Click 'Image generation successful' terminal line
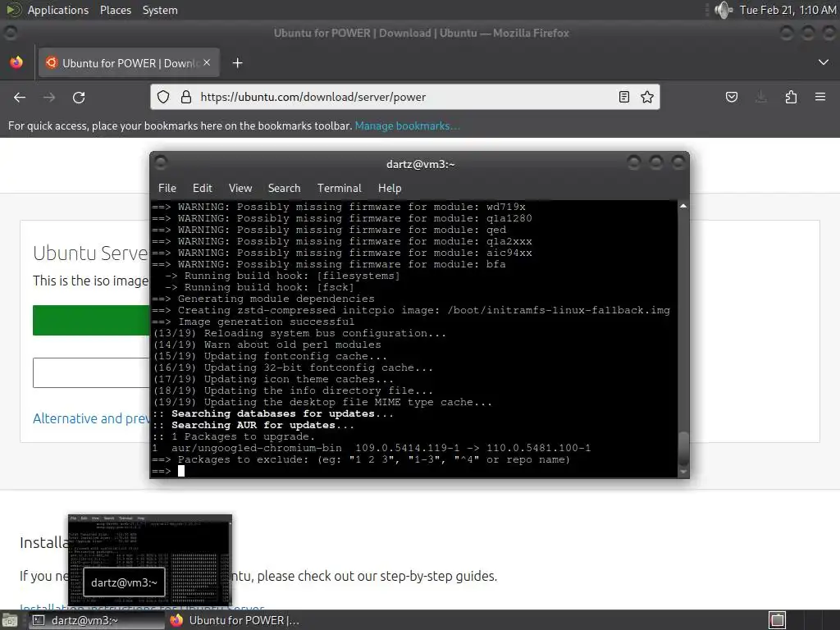The height and width of the screenshot is (630, 840). (267, 322)
